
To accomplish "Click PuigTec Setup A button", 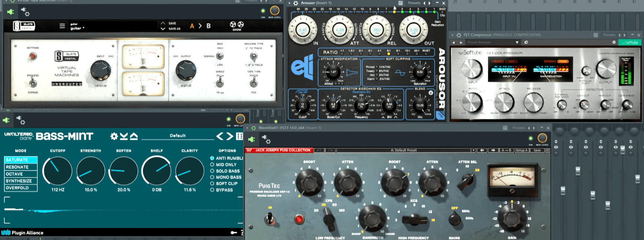I will point(522,150).
